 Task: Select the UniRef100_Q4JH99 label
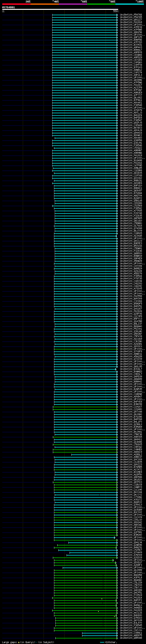coord(131,570)
